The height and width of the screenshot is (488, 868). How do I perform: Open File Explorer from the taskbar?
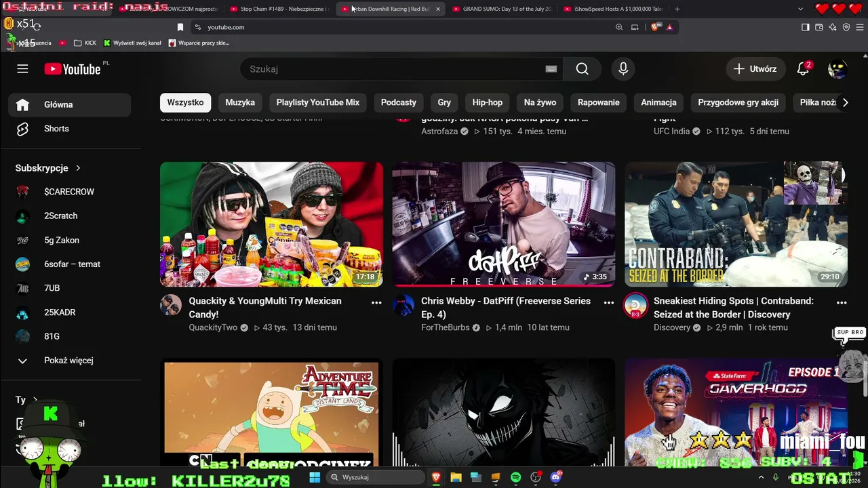456,477
